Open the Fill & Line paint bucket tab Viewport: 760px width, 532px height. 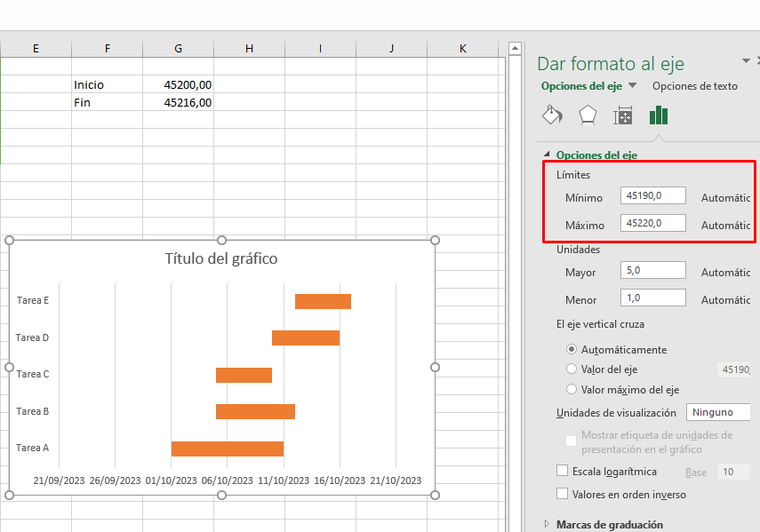[553, 115]
